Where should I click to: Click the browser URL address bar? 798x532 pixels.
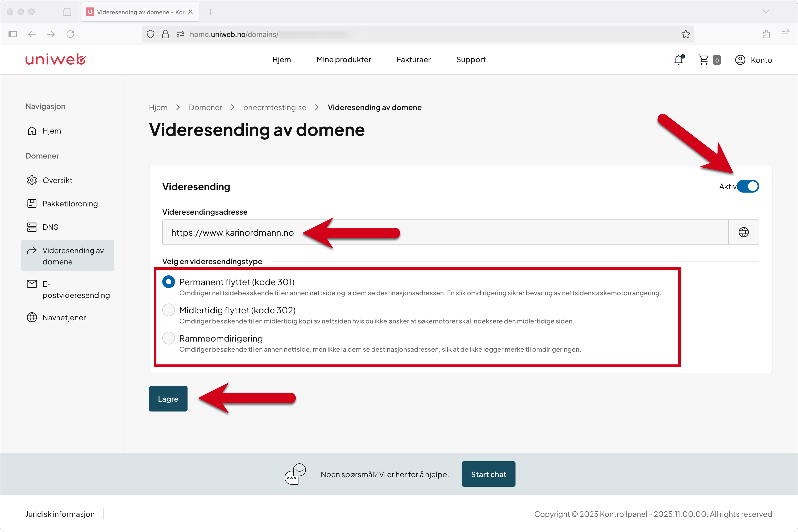point(417,34)
